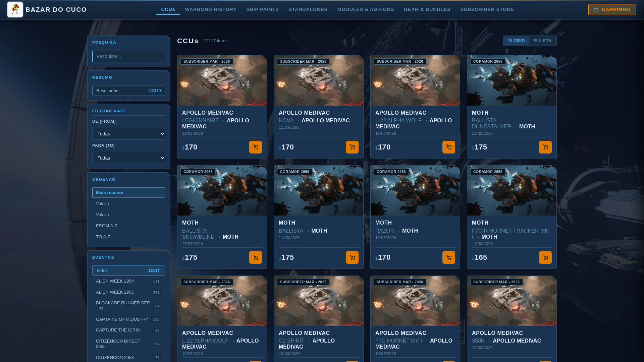The image size is (644, 362).
Task: Navigate to Standalones tab
Action: (x=308, y=9)
